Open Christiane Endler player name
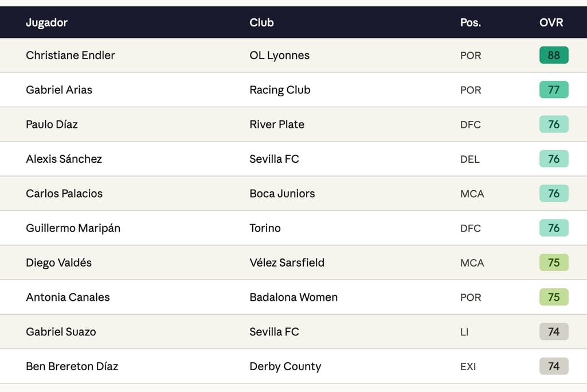 coord(70,56)
